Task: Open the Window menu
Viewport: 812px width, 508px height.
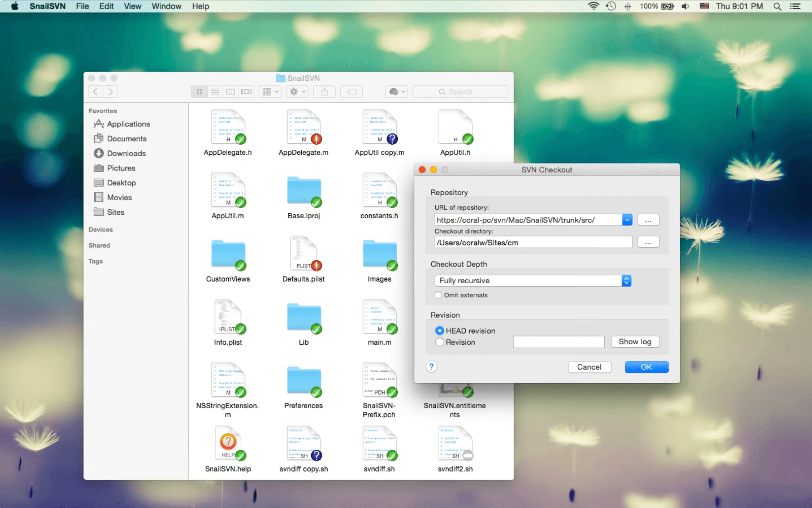Action: [167, 6]
